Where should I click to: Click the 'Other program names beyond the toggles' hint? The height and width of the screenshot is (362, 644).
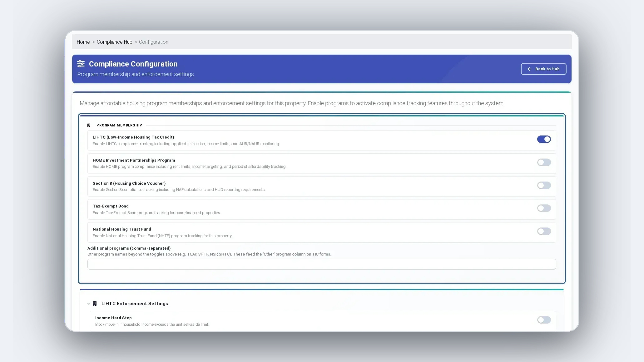tap(209, 254)
